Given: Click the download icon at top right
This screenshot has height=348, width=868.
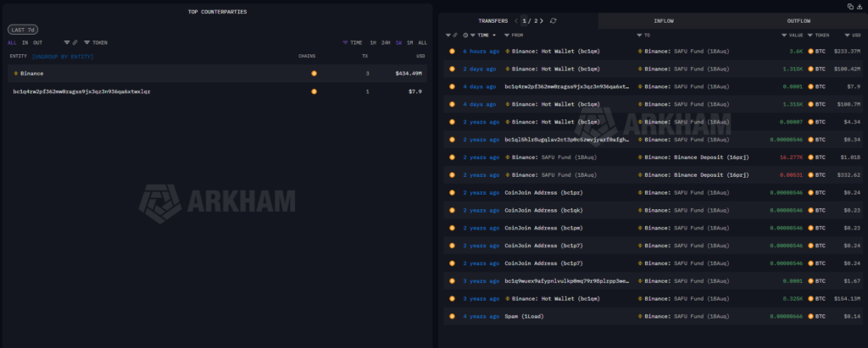Looking at the screenshot, I should pyautogui.click(x=860, y=6).
